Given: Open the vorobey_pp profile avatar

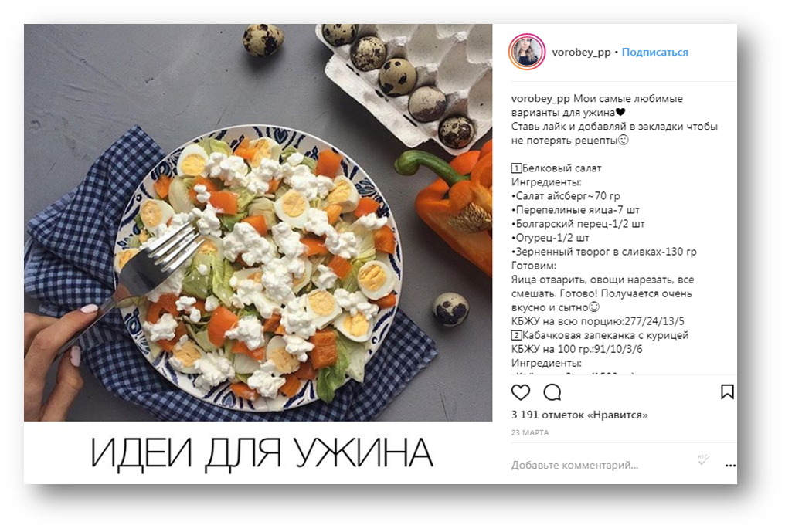Looking at the screenshot, I should pos(527,52).
